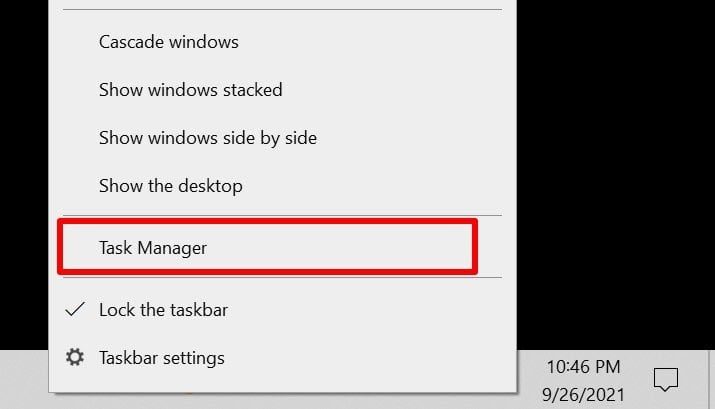Click the gear icon beside Taskbar settings
This screenshot has width=715, height=409.
[x=75, y=357]
